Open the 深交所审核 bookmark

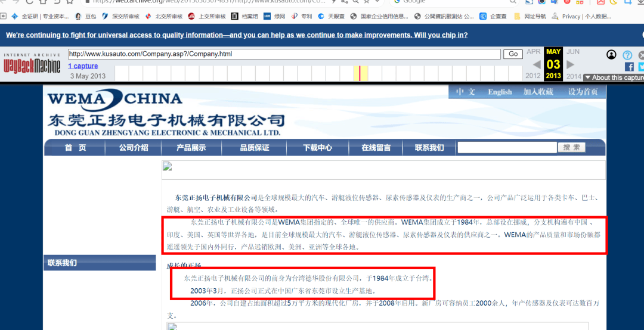pyautogui.click(x=120, y=17)
